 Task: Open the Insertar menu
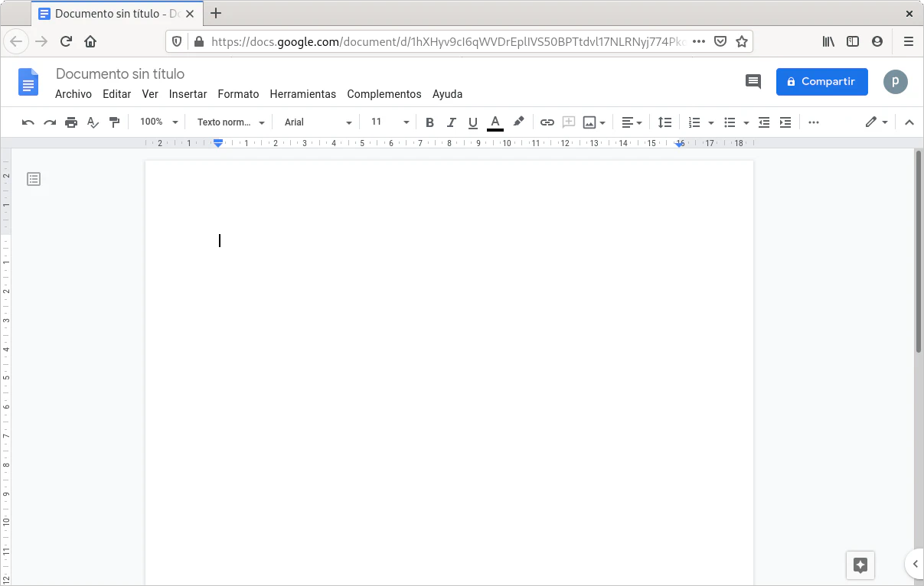pyautogui.click(x=188, y=94)
